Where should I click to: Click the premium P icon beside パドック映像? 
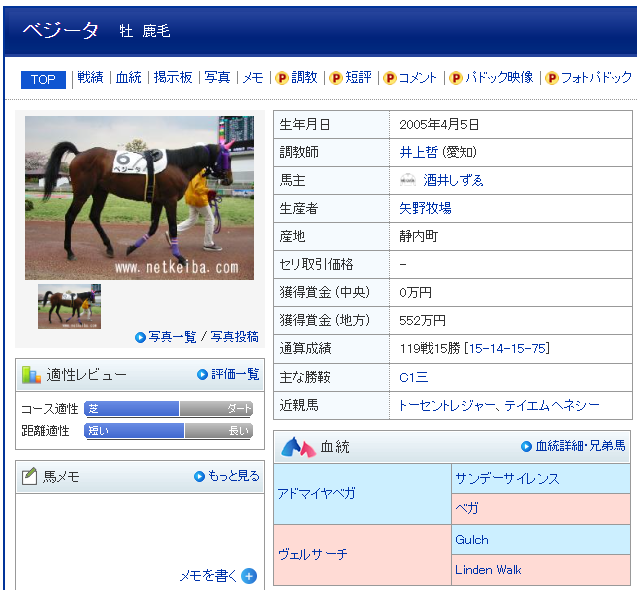click(456, 78)
